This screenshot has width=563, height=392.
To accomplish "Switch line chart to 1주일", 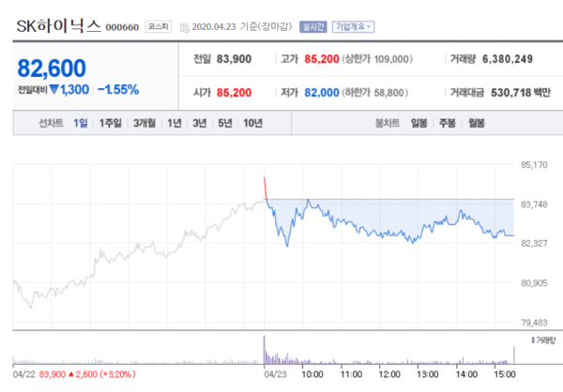I will [x=111, y=123].
